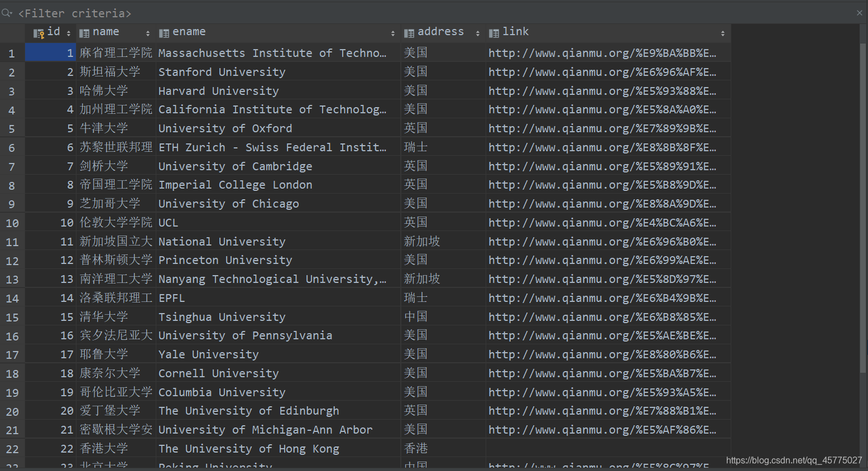Sort by the link column arrows
This screenshot has width=868, height=471.
723,33
